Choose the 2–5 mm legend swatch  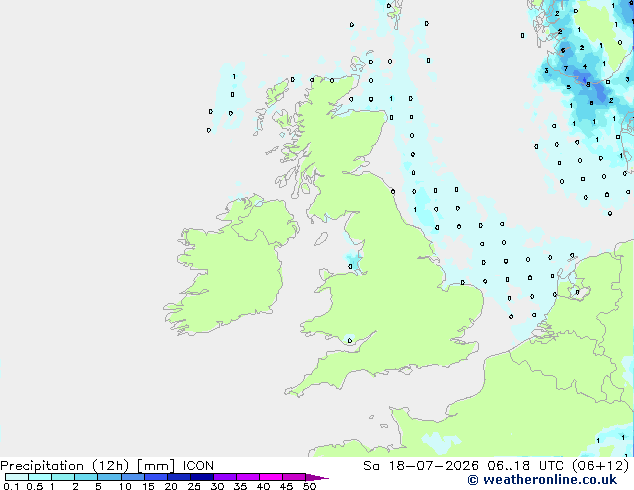coord(86,477)
